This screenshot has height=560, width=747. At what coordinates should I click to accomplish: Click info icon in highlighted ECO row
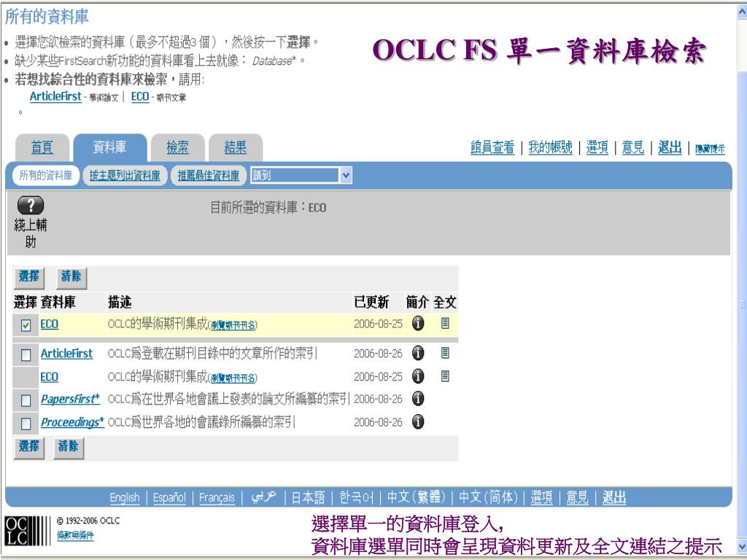pyautogui.click(x=418, y=323)
